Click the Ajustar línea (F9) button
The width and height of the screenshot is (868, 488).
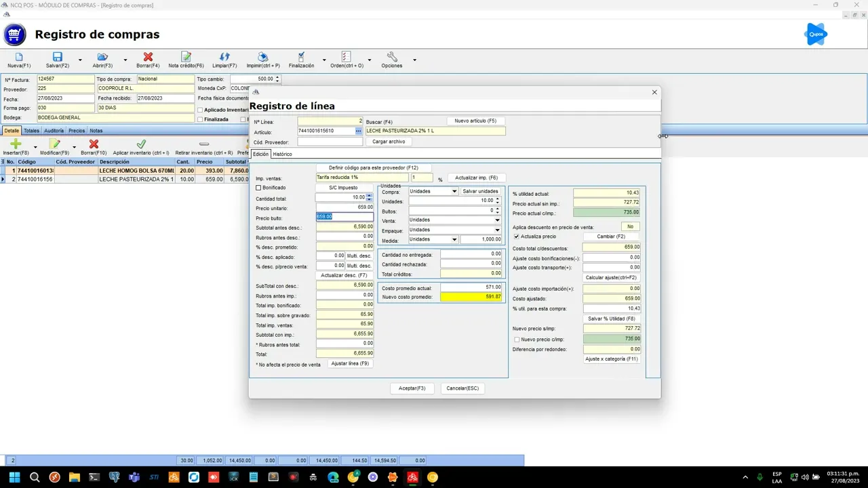[x=351, y=364]
